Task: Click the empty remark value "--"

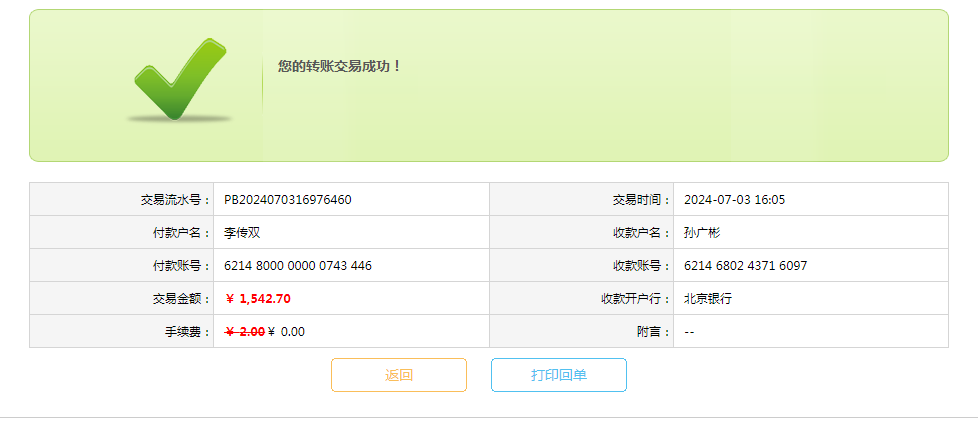Action: (689, 331)
